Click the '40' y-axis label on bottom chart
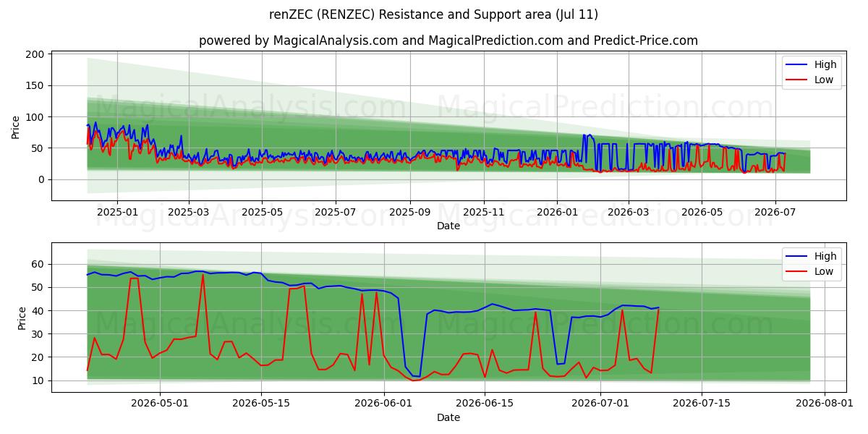This screenshot has height=434, width=868. coord(39,311)
